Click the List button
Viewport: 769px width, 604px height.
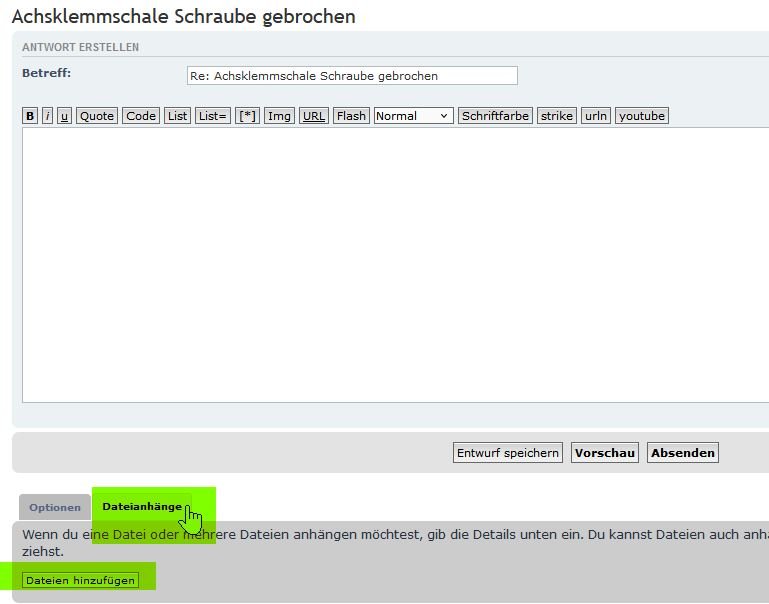tap(178, 116)
